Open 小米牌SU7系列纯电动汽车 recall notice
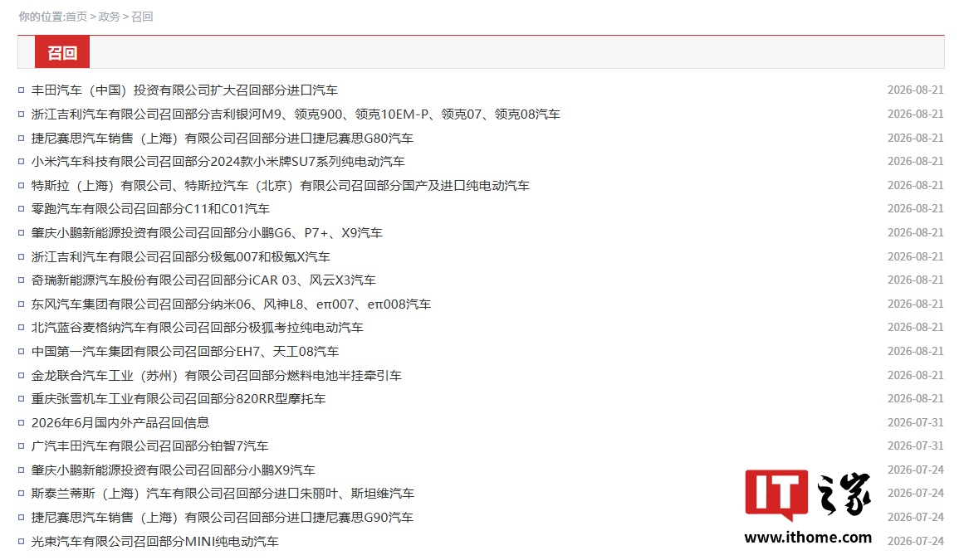 [x=218, y=162]
